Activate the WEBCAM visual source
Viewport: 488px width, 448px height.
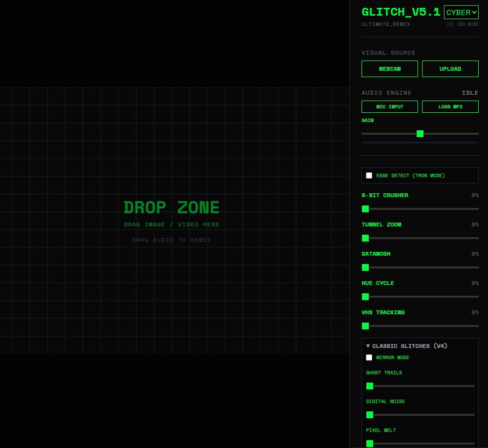[389, 69]
